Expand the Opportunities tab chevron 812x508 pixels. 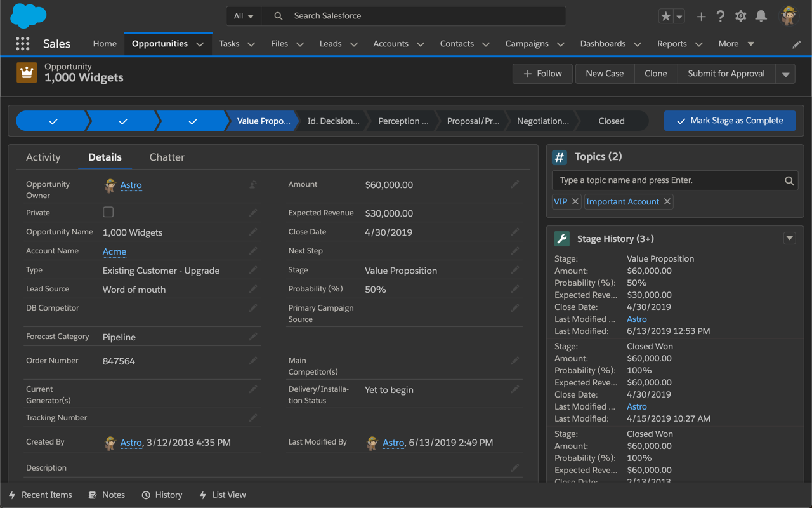(200, 44)
